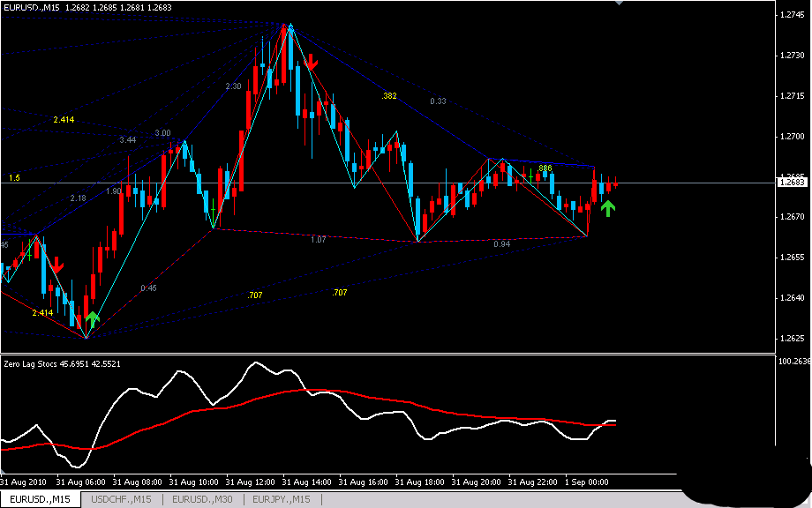
Task: Select the yellow .382 ratio label
Action: pyautogui.click(x=388, y=95)
